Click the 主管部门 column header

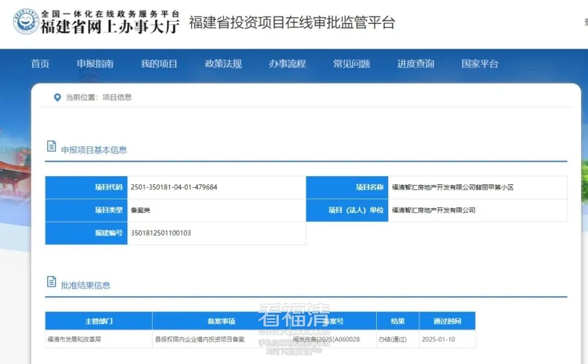[99, 321]
